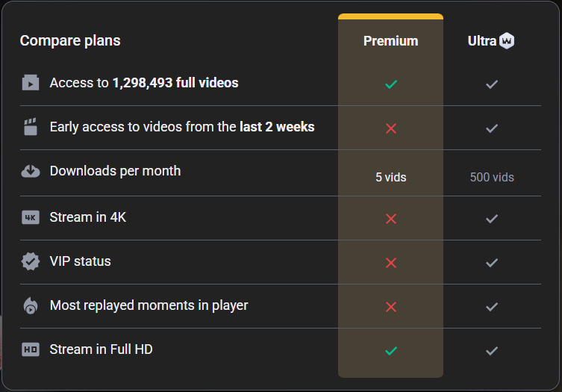
Task: Click the 4K stream icon
Action: coord(30,218)
